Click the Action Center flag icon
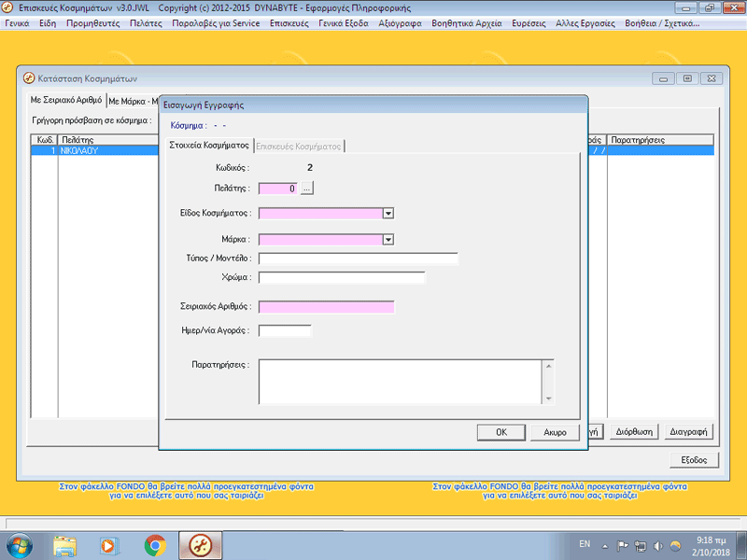 pyautogui.click(x=622, y=546)
